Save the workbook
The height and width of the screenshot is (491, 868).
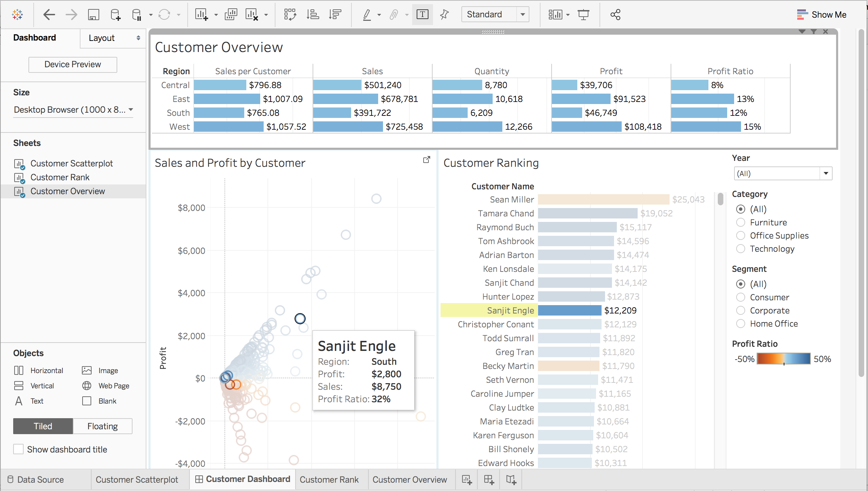(x=93, y=14)
